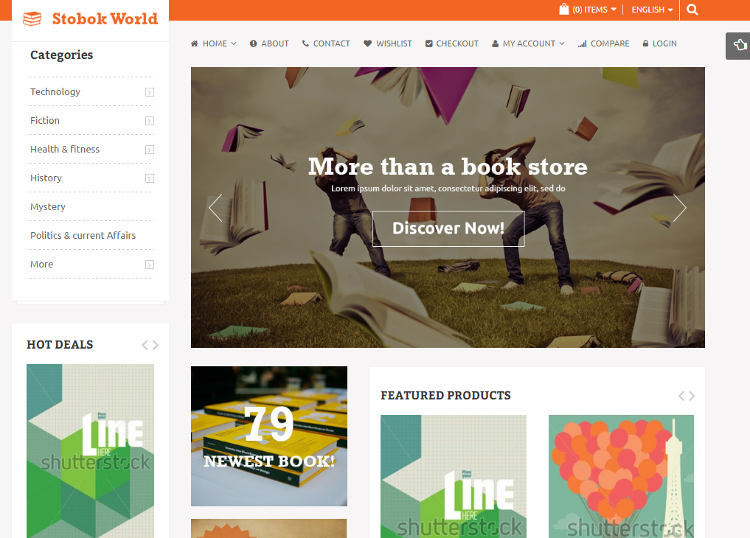Image resolution: width=750 pixels, height=538 pixels.
Task: Open the ENGLISH language dropdown
Action: (x=652, y=10)
